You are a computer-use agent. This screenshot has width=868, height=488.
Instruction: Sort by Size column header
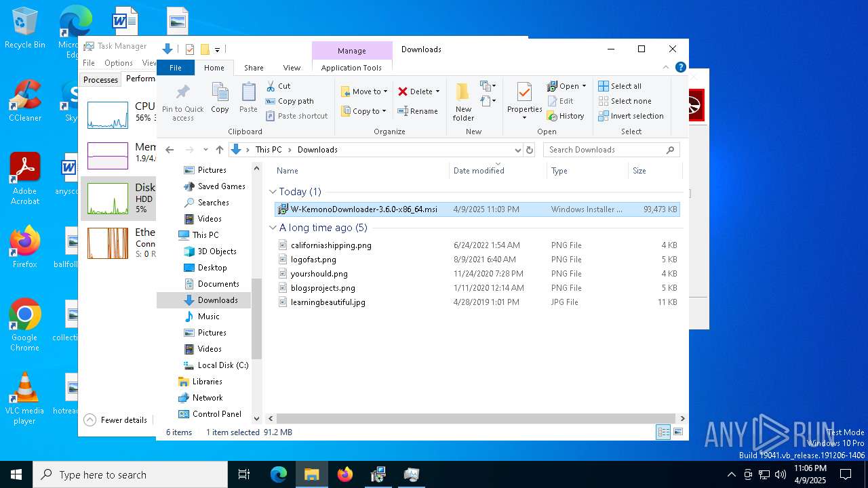click(x=654, y=171)
